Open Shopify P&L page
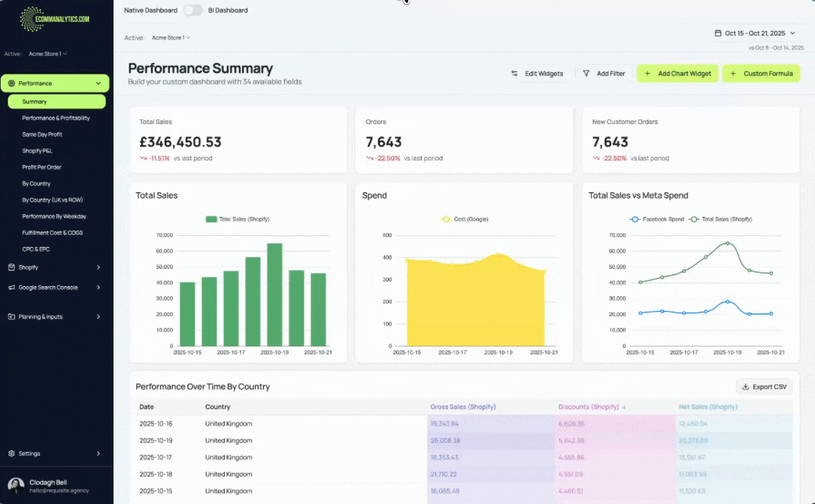815x504 pixels. [x=37, y=150]
